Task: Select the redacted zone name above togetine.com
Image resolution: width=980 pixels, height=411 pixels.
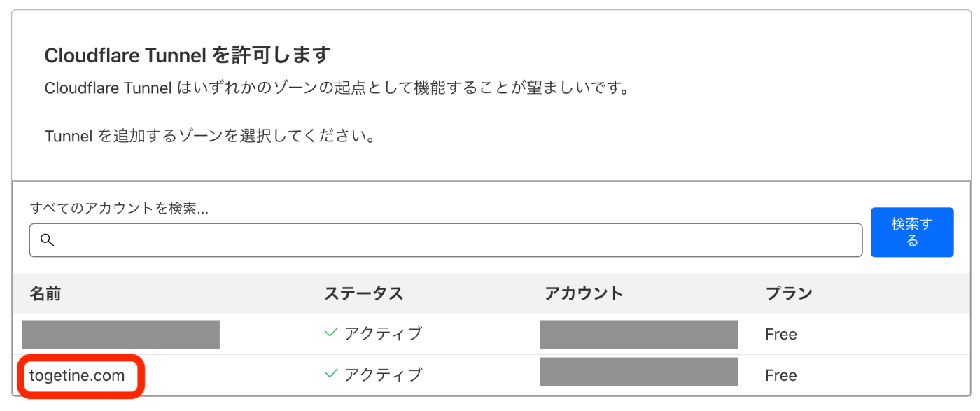Action: coord(120,334)
